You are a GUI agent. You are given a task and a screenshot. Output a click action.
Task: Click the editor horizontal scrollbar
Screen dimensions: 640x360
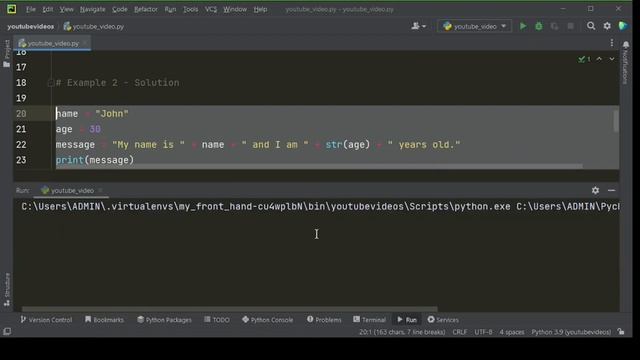pyautogui.click(x=319, y=166)
